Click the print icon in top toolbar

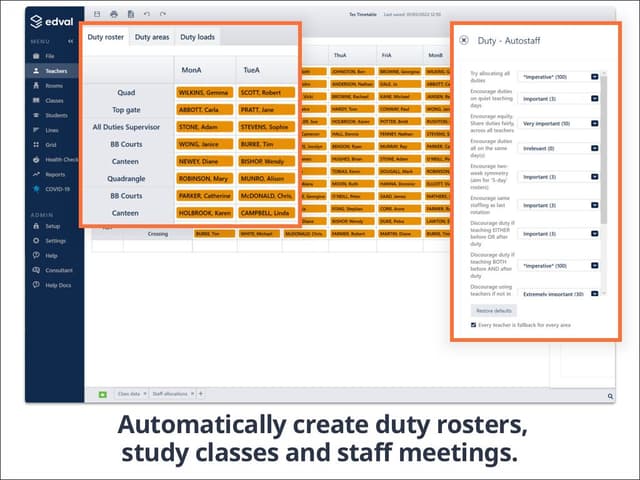tap(114, 14)
